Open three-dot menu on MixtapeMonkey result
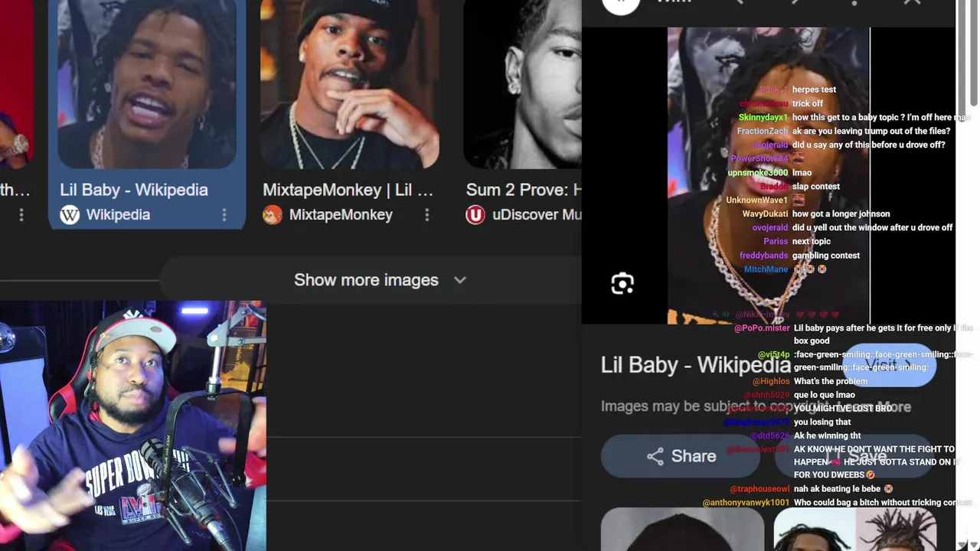This screenshot has width=980, height=551. [x=427, y=215]
